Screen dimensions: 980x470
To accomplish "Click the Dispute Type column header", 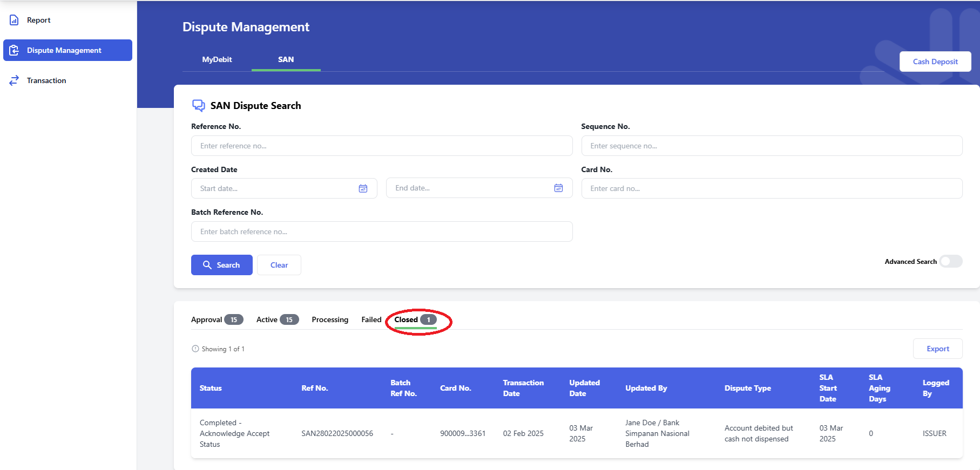I will point(748,388).
